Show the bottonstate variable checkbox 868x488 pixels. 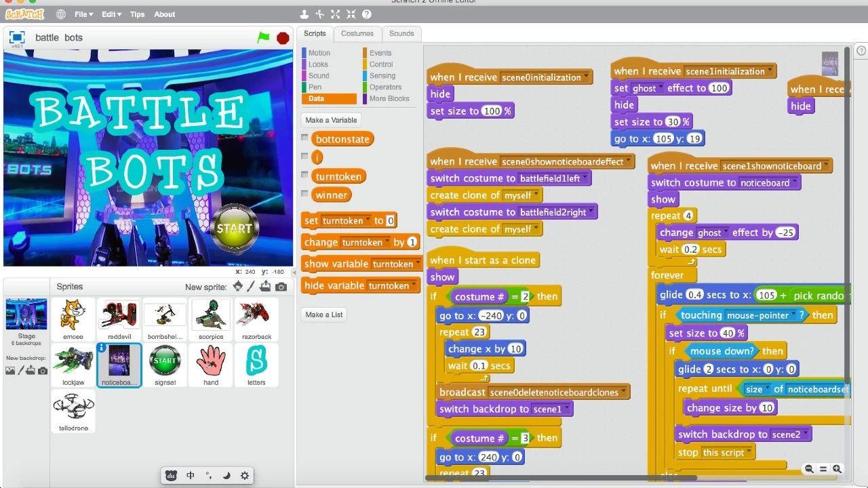pos(304,138)
